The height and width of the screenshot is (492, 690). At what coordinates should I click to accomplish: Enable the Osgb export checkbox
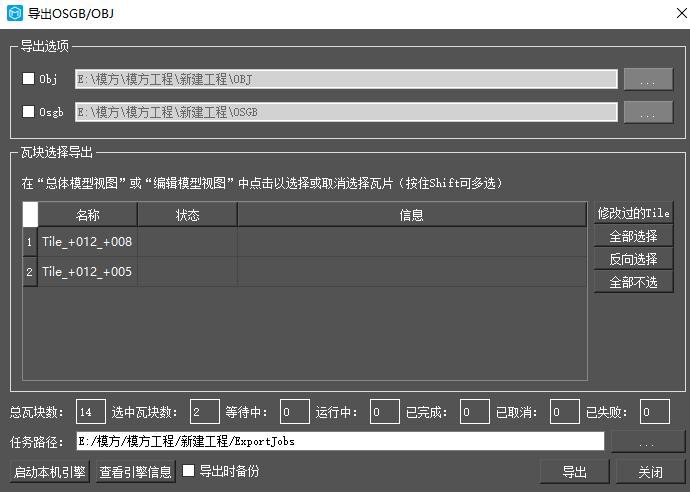[x=28, y=111]
